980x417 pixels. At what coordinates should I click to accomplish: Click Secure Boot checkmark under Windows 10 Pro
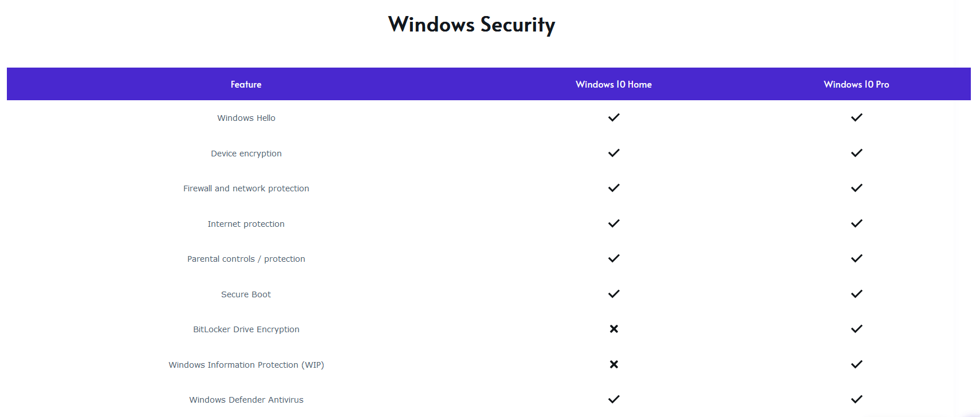pos(856,294)
